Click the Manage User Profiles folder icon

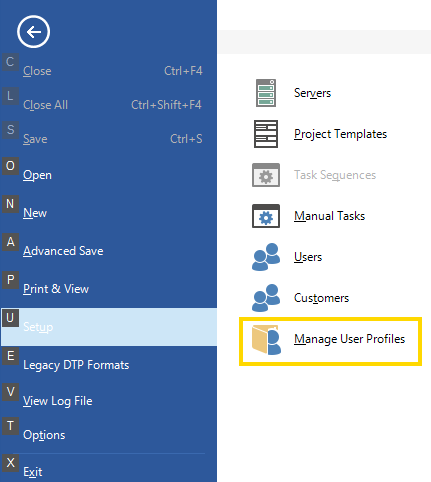click(x=266, y=339)
